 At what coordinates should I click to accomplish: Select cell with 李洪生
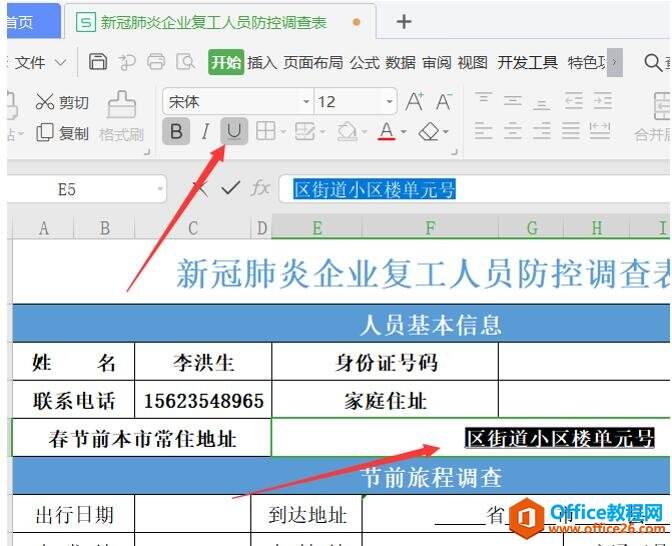[x=203, y=362]
